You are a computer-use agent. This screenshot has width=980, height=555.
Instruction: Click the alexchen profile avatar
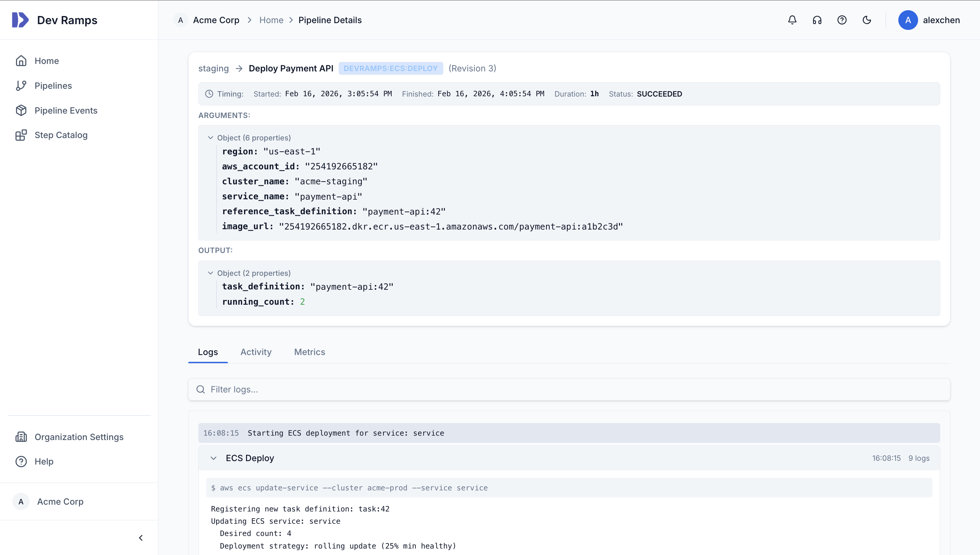coord(908,20)
